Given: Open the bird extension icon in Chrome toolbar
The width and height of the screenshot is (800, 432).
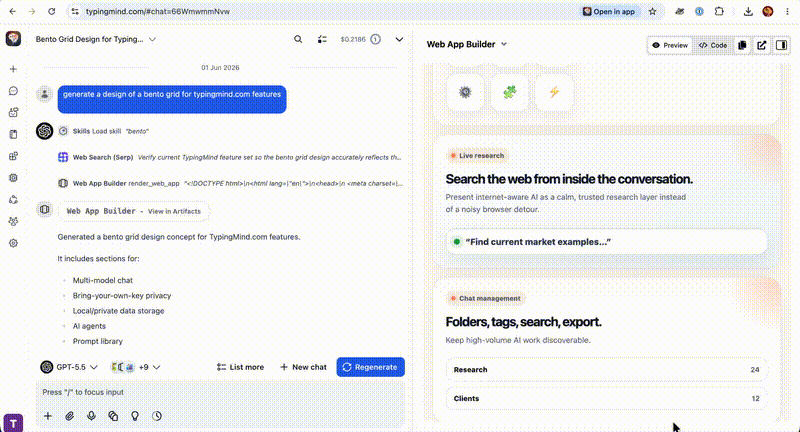Looking at the screenshot, I should (680, 11).
